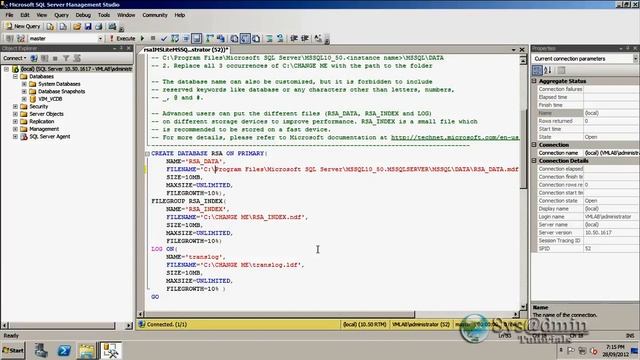Open the Connect dropdown in Object Explorer
Screen dimensions: 640x360
14,58
